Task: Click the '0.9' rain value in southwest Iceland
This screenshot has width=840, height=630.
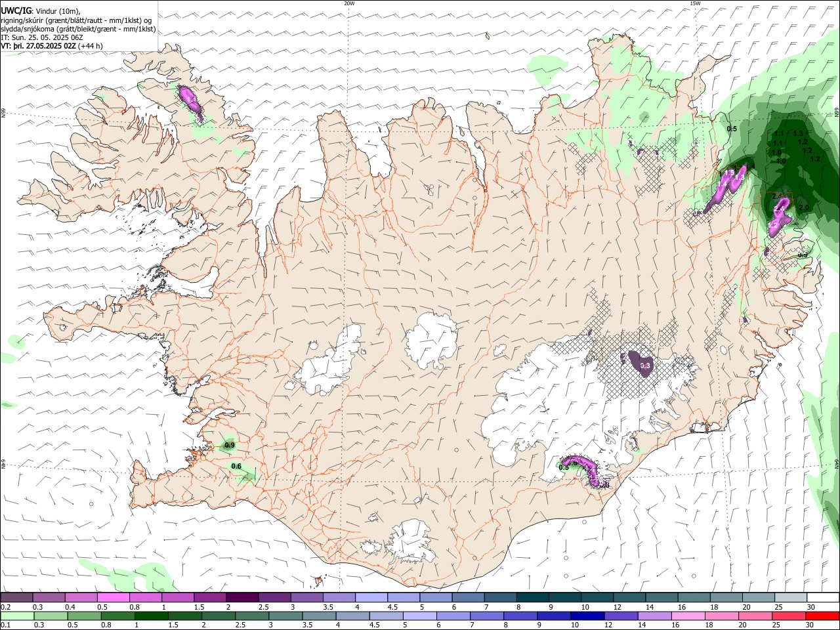Action: (x=230, y=446)
